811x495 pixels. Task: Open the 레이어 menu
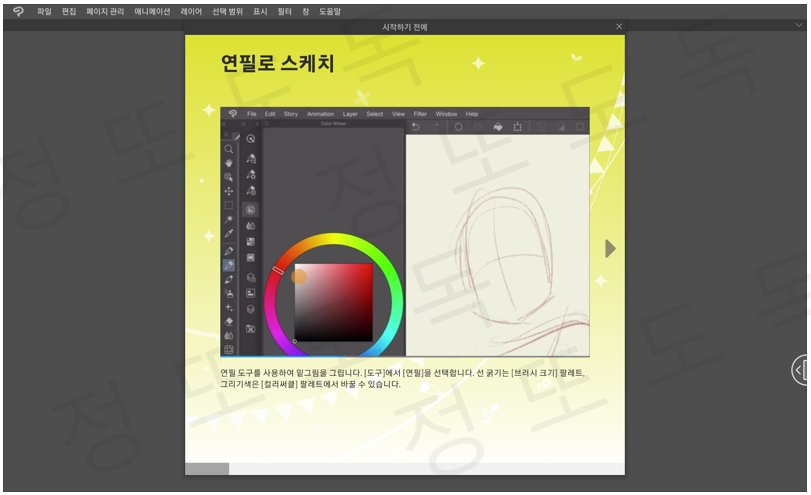point(191,11)
